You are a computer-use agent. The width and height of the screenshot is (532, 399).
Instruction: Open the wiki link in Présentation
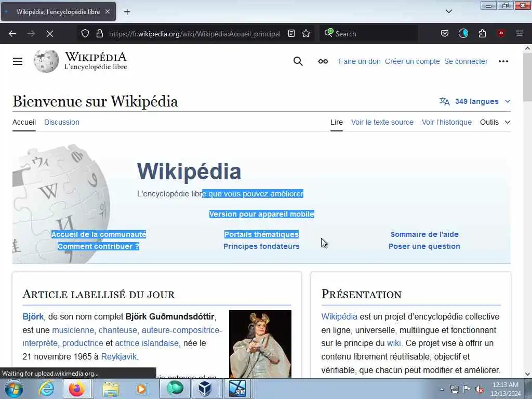coord(394,343)
